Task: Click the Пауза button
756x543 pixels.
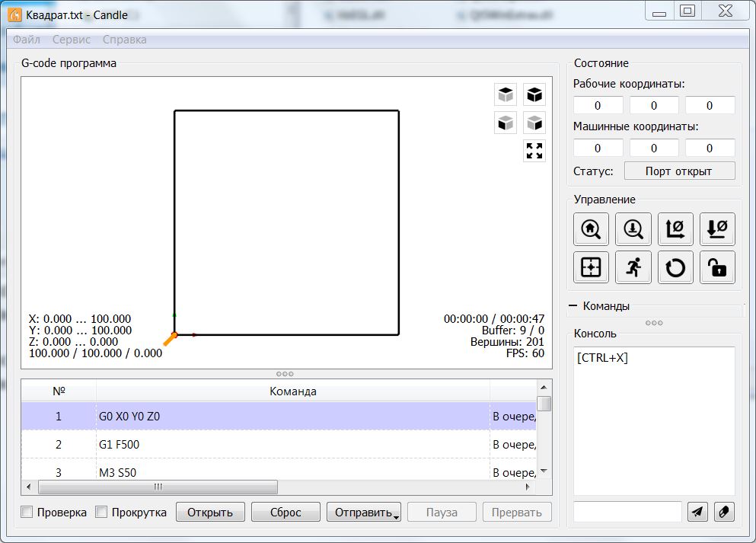Action: (x=442, y=512)
